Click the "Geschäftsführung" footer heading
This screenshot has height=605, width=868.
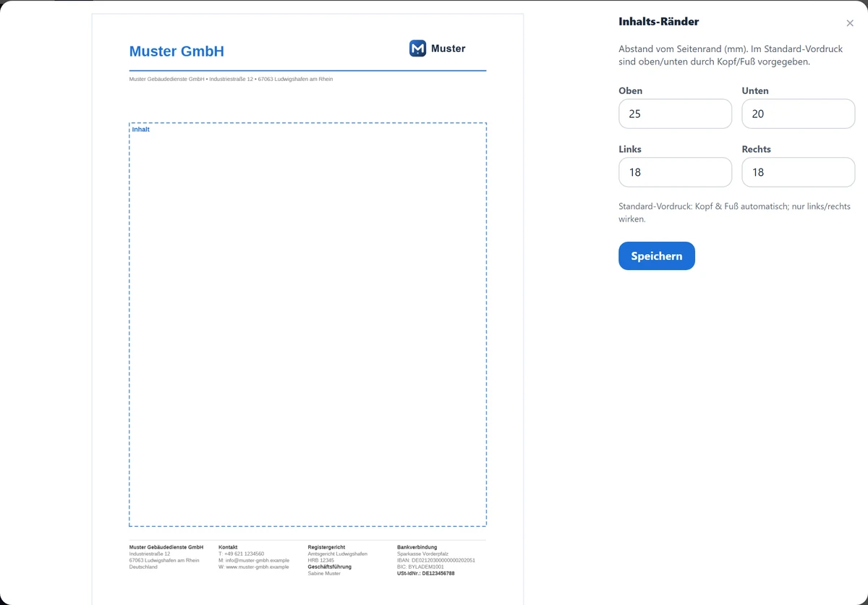click(330, 567)
